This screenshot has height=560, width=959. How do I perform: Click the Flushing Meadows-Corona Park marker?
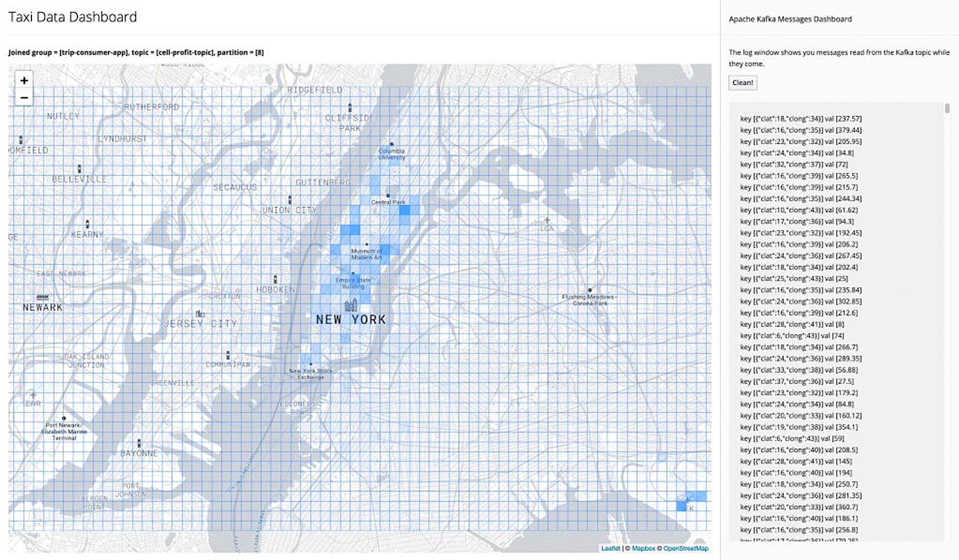point(589,290)
